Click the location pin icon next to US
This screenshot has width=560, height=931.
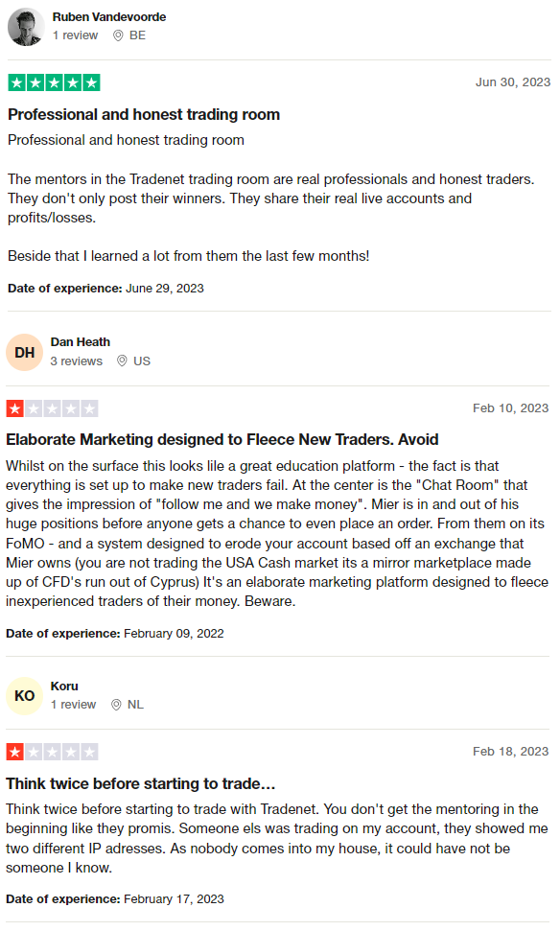point(122,361)
